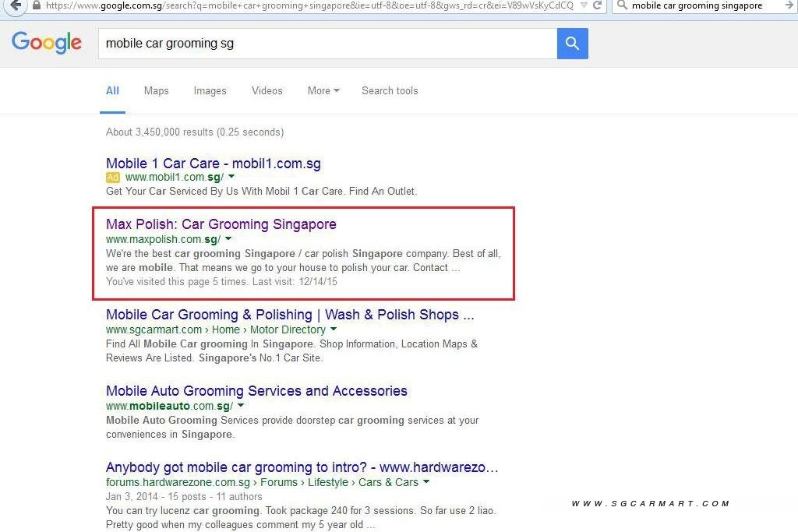Image resolution: width=798 pixels, height=532 pixels.
Task: Click the Google logo
Action: (x=46, y=42)
